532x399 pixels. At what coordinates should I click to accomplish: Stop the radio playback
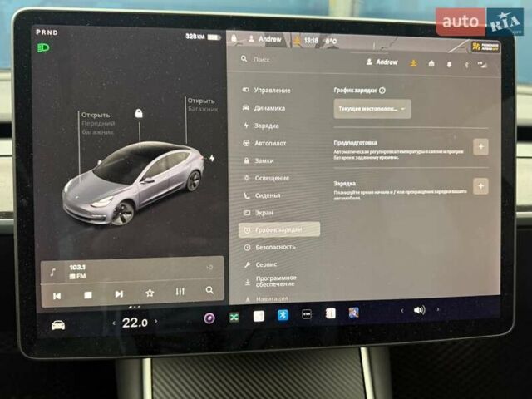point(88,295)
